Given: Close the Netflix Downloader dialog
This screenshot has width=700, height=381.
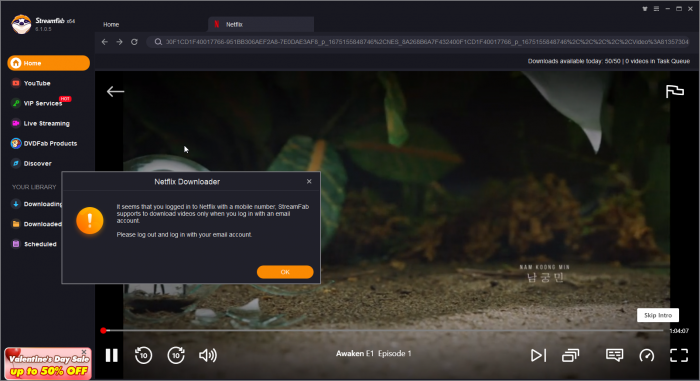Looking at the screenshot, I should (x=309, y=181).
